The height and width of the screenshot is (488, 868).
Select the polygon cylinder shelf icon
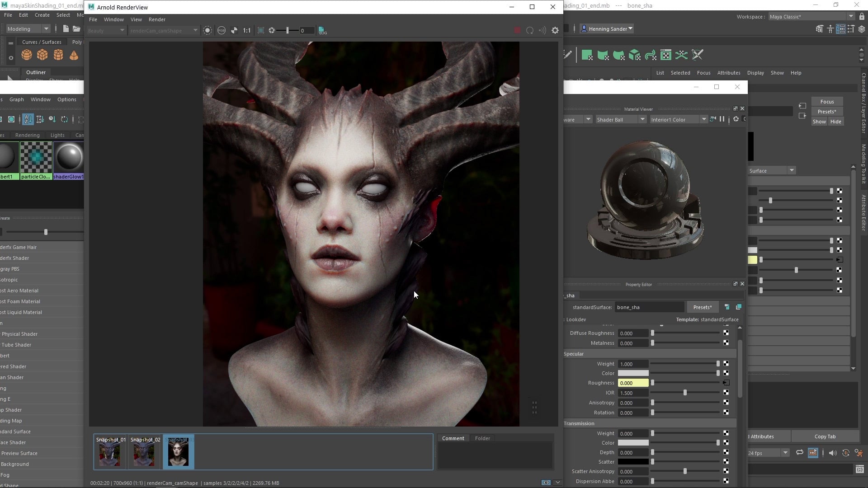(58, 55)
